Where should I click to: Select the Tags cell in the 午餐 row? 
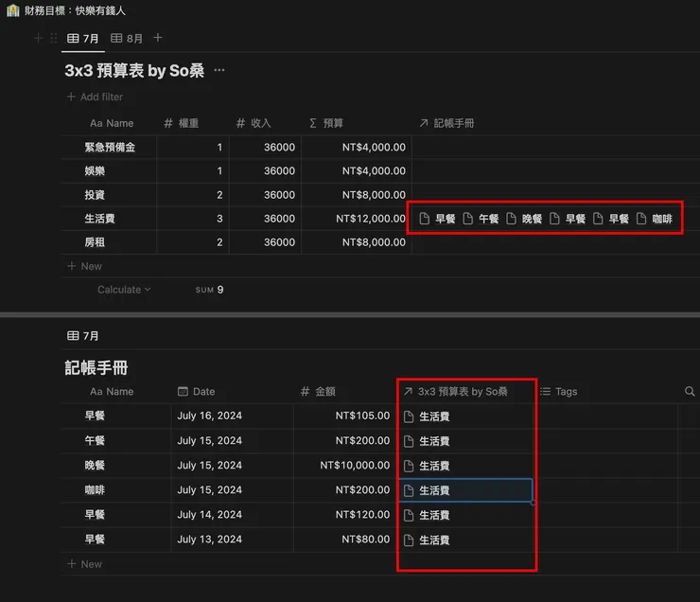pos(607,441)
